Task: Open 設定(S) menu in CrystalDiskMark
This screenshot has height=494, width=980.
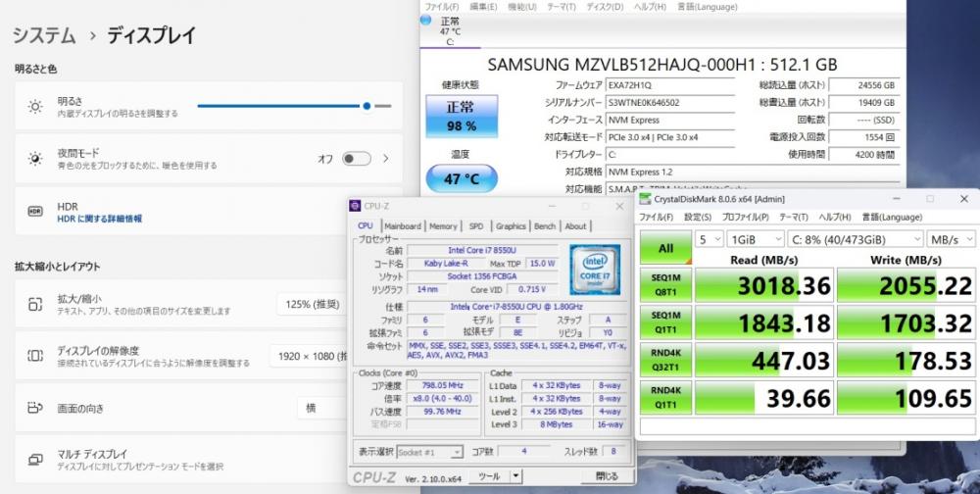Action: 698,217
